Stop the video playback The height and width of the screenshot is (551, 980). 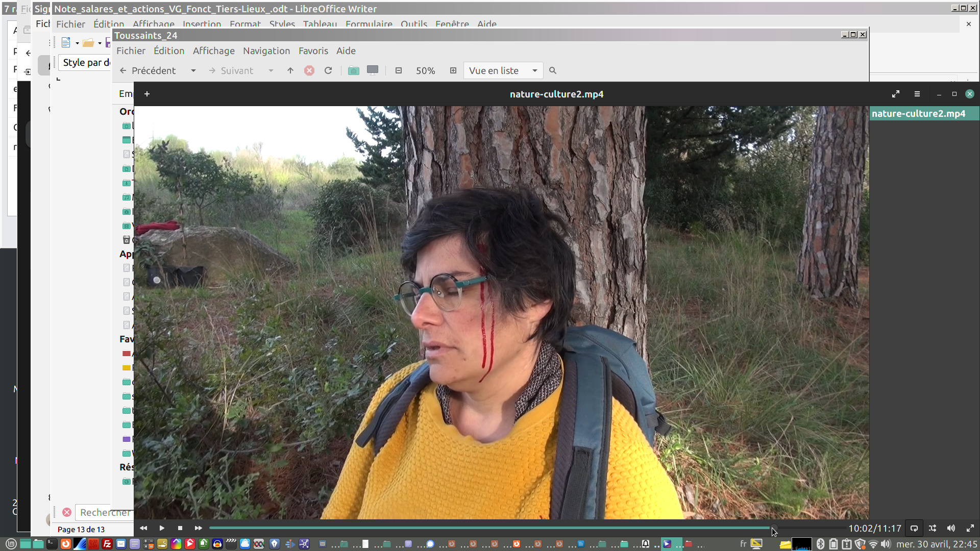click(180, 528)
